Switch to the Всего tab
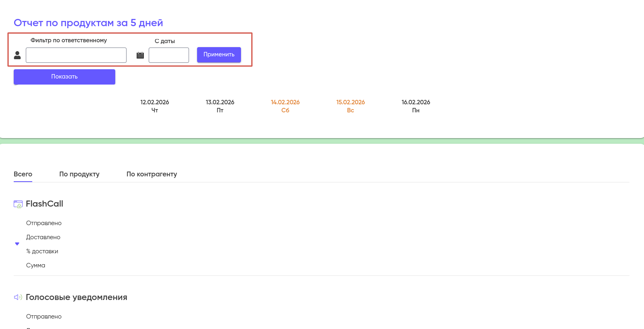644x329 pixels. click(23, 174)
